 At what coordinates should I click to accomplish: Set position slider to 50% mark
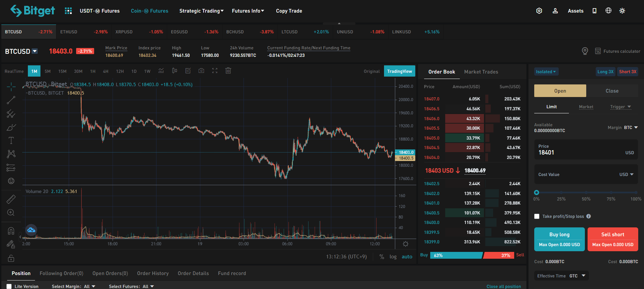click(586, 193)
